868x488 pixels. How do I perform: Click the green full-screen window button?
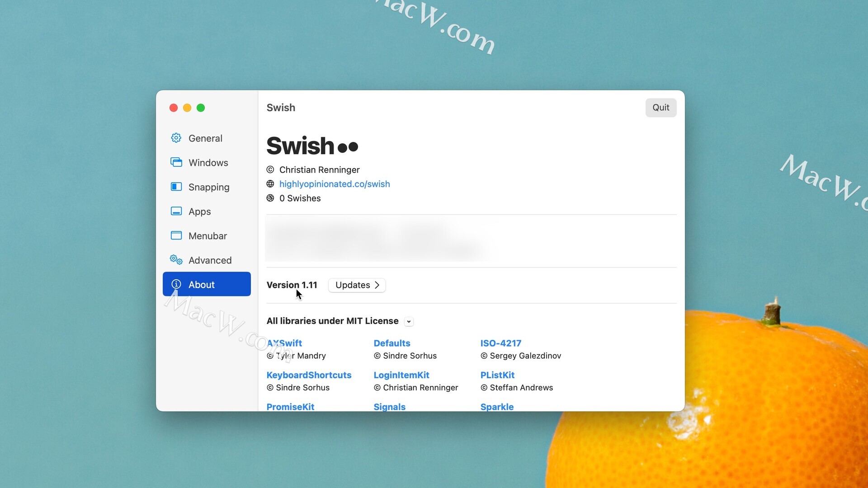click(201, 108)
